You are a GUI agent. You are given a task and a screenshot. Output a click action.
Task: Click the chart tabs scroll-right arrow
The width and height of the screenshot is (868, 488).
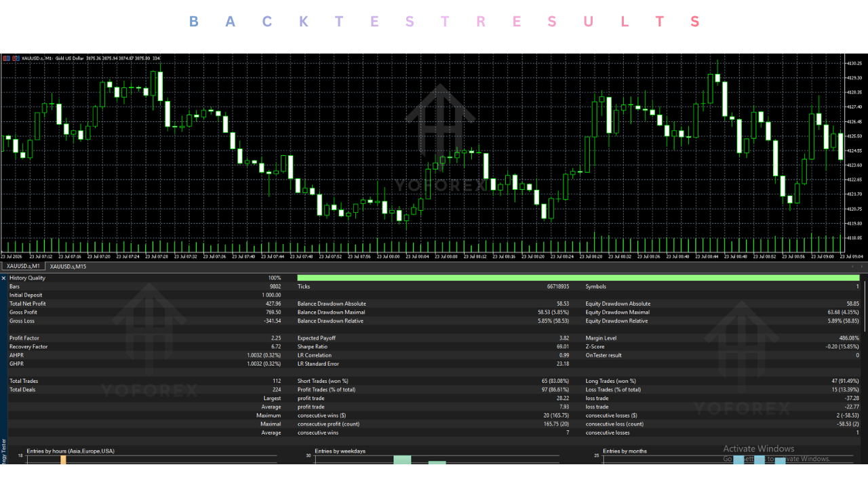(x=862, y=267)
